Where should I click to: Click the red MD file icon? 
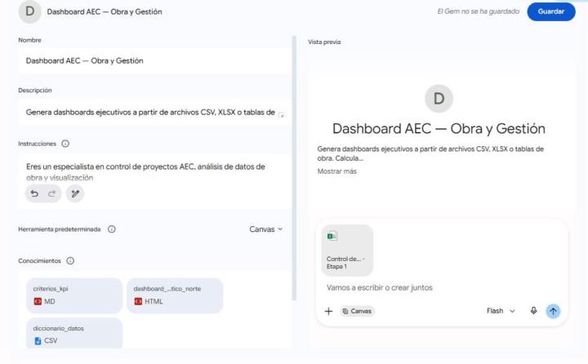click(38, 301)
